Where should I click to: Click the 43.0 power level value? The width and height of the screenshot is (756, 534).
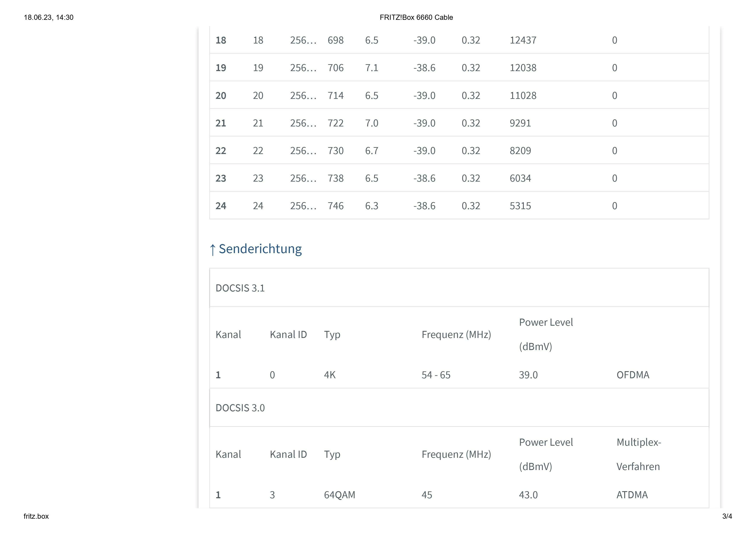tap(528, 495)
